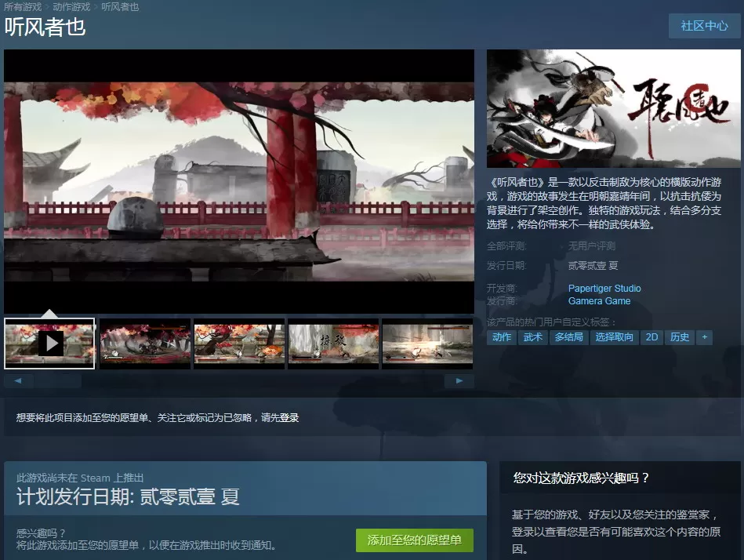Open developer Papertiger Studio link

[x=604, y=288]
